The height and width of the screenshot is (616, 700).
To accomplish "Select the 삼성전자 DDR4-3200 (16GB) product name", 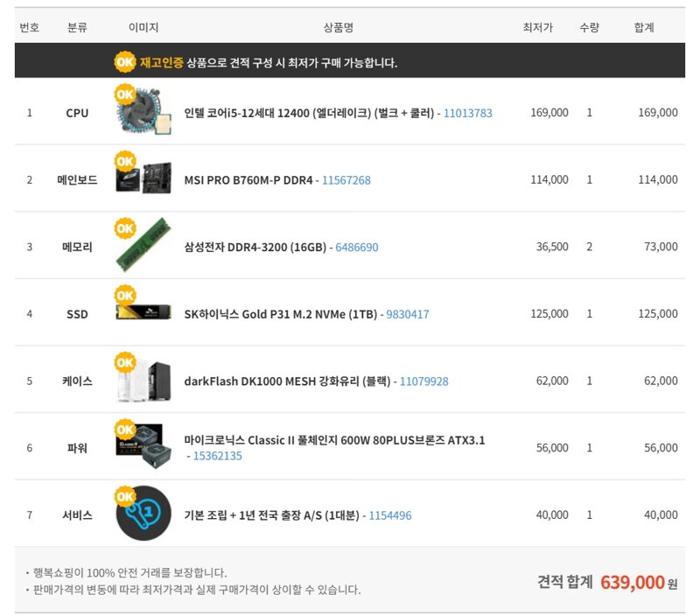I will pos(255,247).
